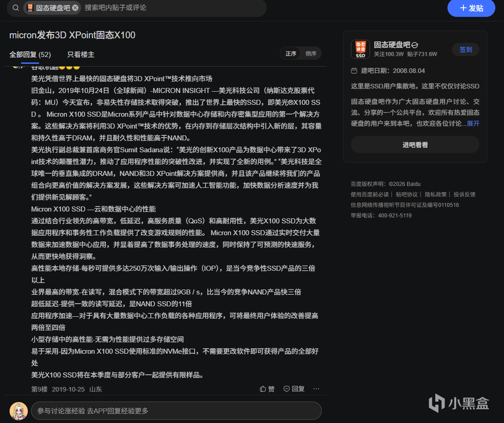504x423 pixels.
Task: Switch to the 只看楼主 tab
Action: point(81,54)
